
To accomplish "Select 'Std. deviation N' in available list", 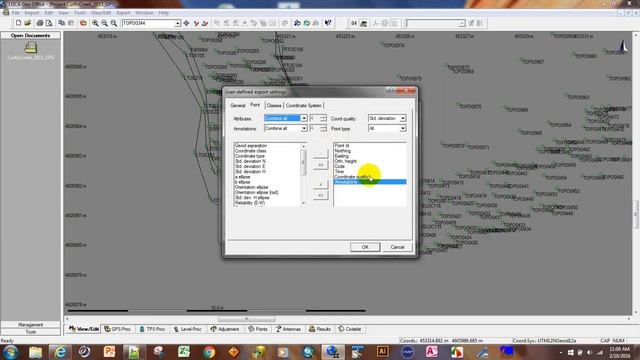I will [x=250, y=161].
